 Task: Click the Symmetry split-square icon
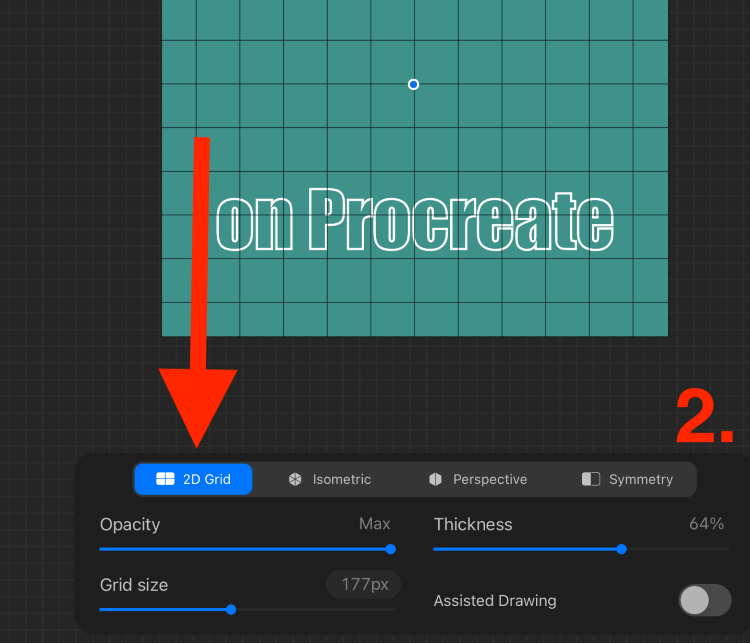tap(591, 479)
